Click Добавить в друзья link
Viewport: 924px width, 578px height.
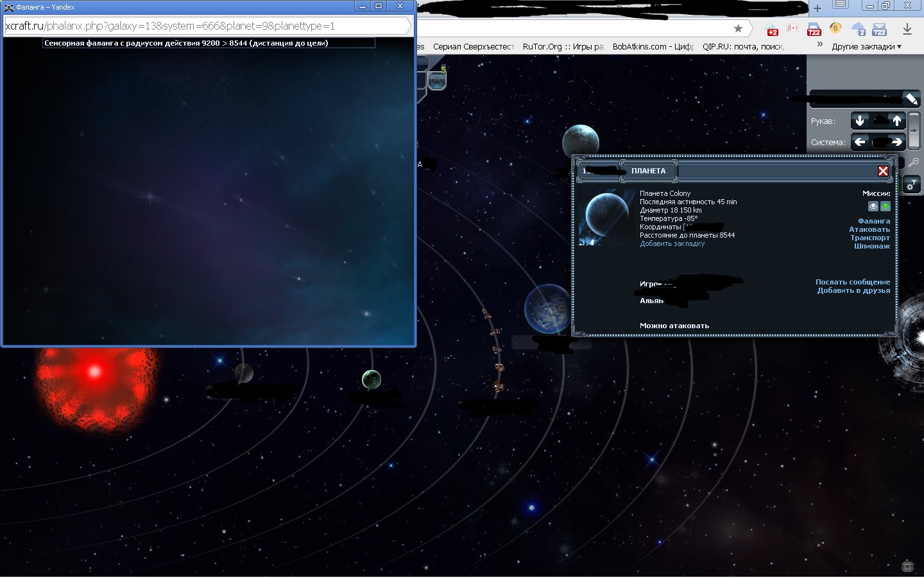[853, 290]
